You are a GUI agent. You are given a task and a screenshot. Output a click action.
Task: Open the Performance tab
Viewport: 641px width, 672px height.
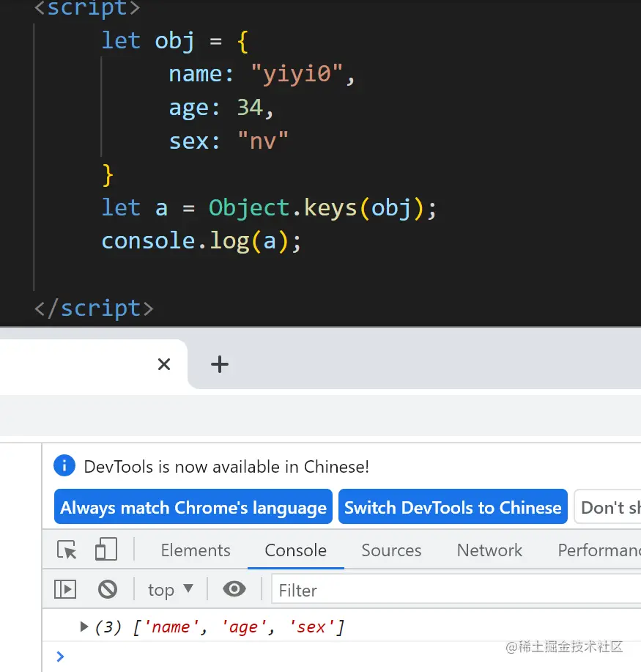tap(599, 550)
